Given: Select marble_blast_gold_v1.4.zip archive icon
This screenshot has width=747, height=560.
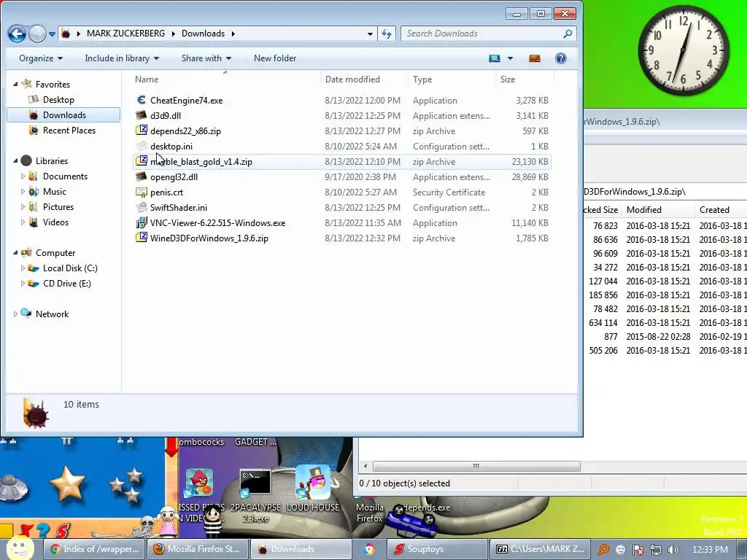Looking at the screenshot, I should click(x=141, y=161).
